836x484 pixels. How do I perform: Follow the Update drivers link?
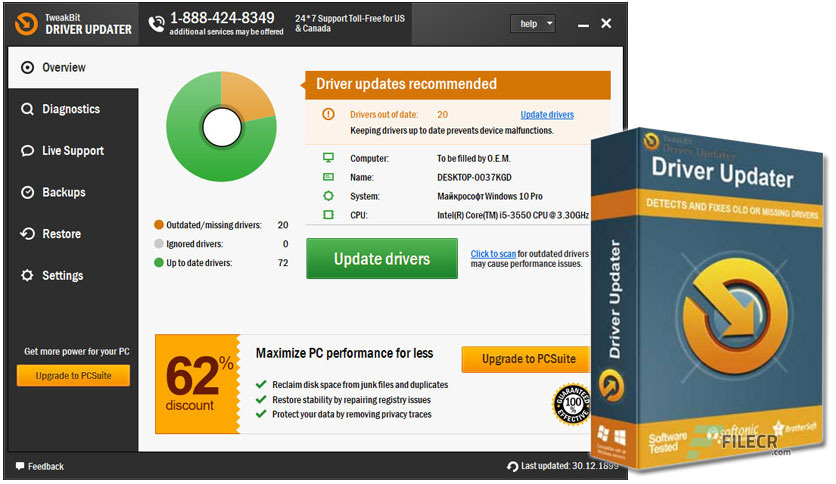coord(547,115)
